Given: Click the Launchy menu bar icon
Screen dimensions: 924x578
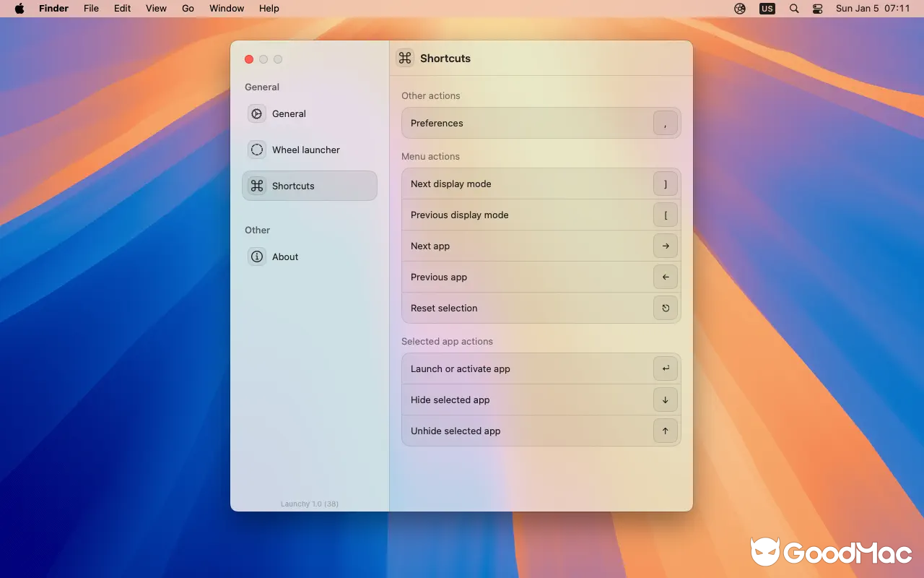Looking at the screenshot, I should [740, 9].
